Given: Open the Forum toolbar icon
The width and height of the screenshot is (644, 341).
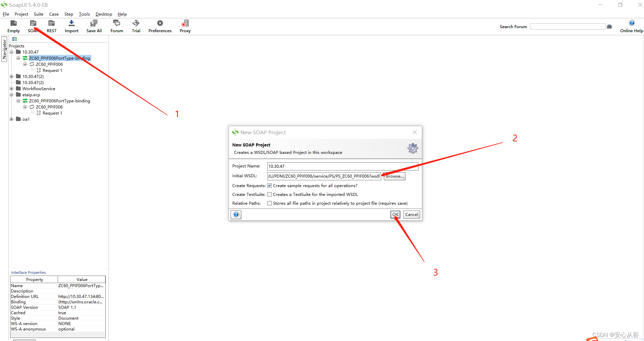Looking at the screenshot, I should point(117,23).
